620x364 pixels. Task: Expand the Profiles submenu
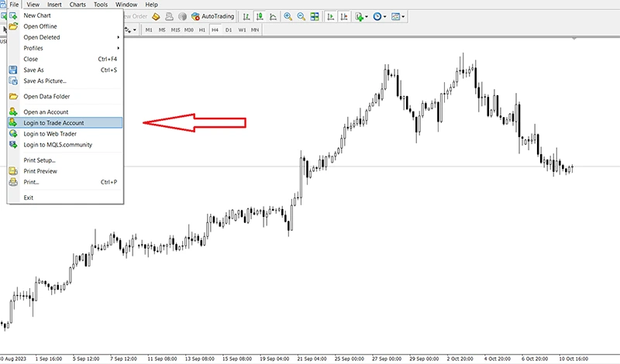(33, 48)
